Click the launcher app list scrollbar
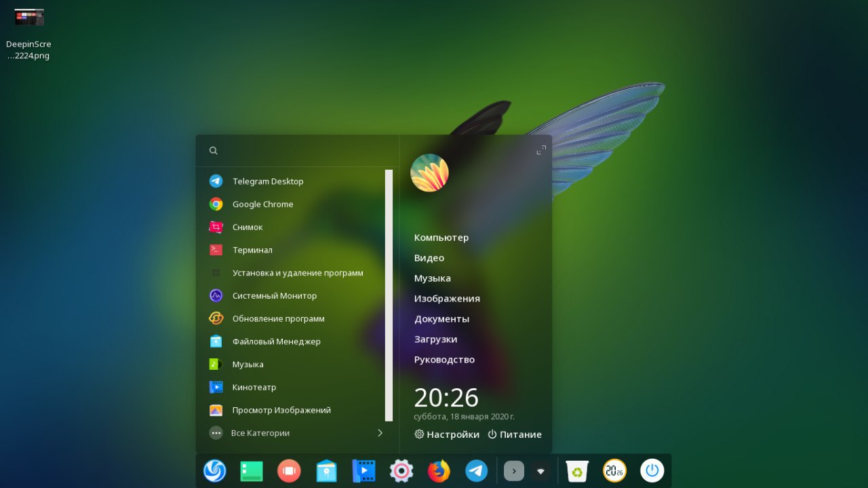Viewport: 868px width, 488px height. coord(389,295)
